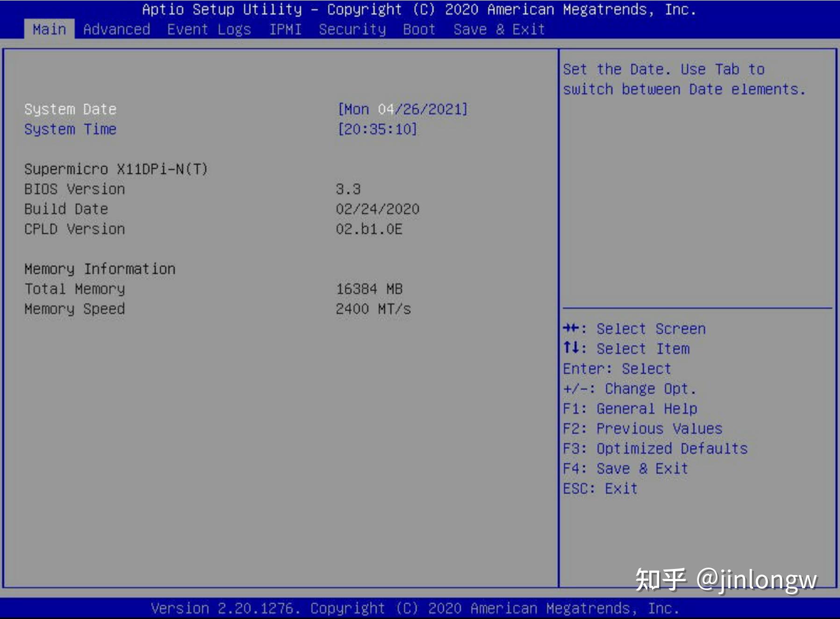Open the Save & Exit tab
Image resolution: width=840 pixels, height=619 pixels.
499,29
